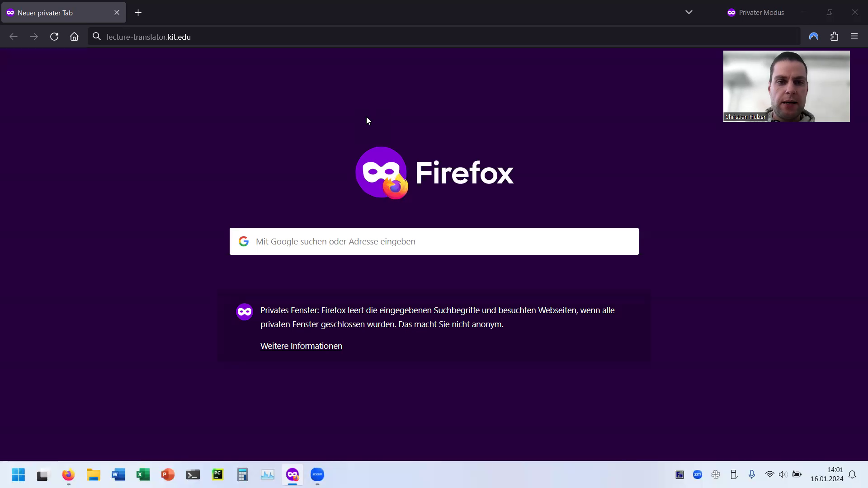Close the 'Neuer privater Tab' tab
This screenshot has width=868, height=488.
(117, 13)
